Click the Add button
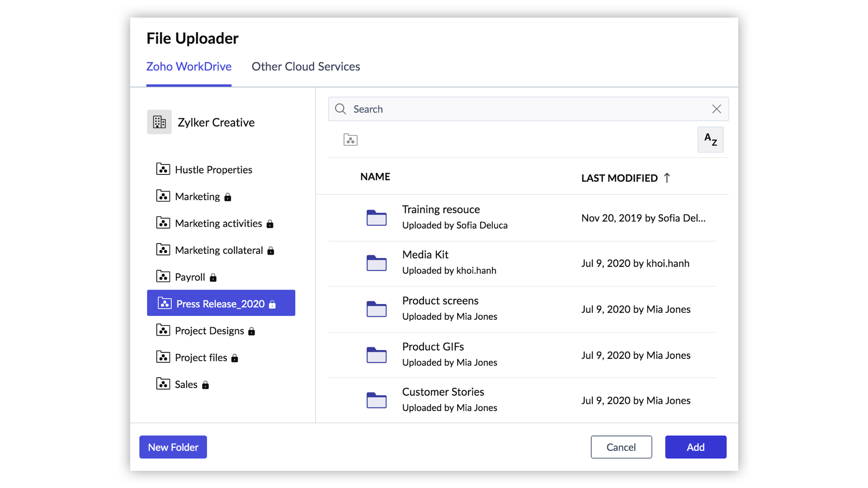This screenshot has height=488, width=868. (x=695, y=447)
